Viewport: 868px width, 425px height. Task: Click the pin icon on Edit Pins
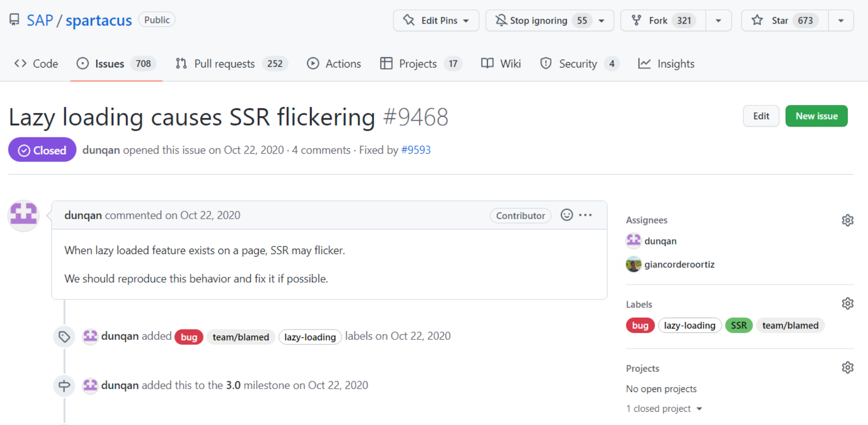tap(409, 20)
